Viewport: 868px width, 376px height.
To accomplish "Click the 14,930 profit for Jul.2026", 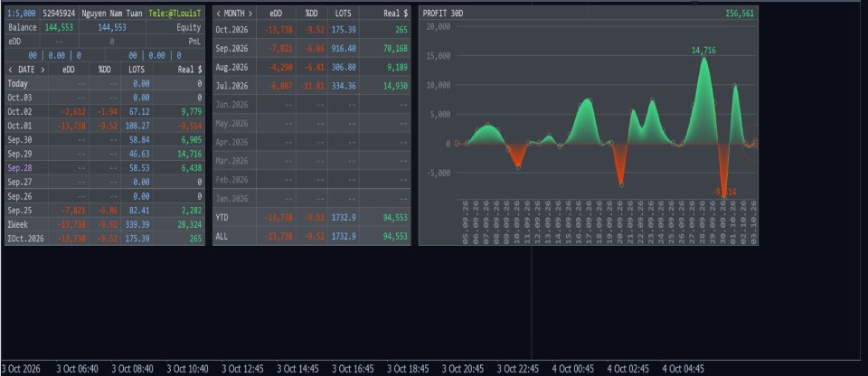I will point(395,87).
